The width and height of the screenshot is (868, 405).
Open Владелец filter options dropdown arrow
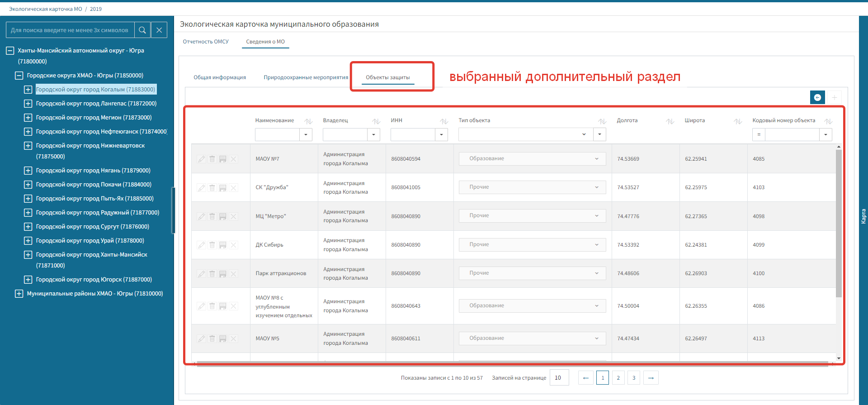click(x=373, y=134)
